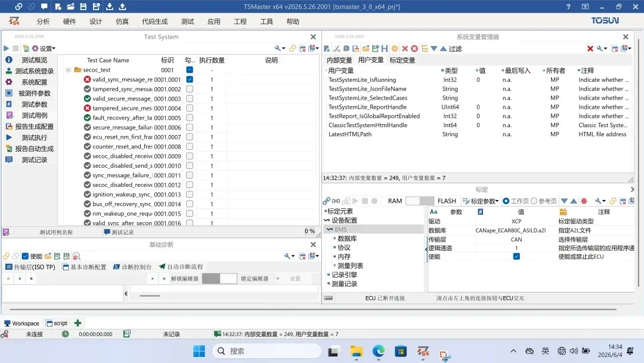
Task: Toggle the editor lock/unlock switch
Action: (x=219, y=278)
